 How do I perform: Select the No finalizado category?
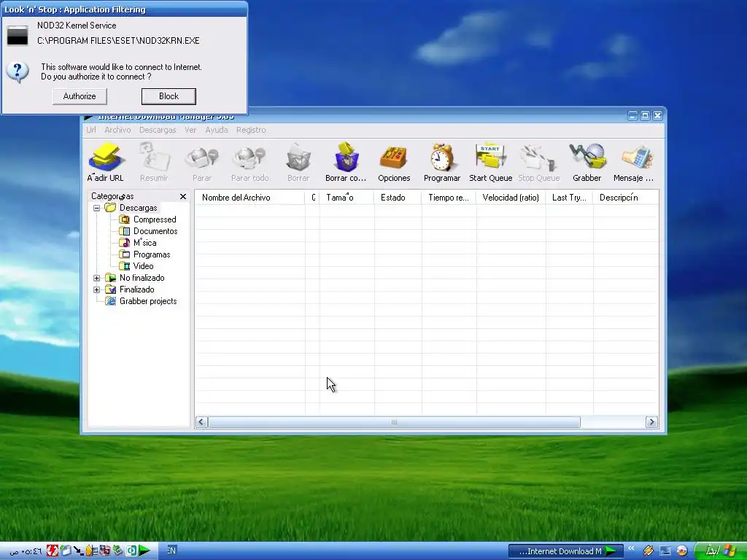(142, 278)
